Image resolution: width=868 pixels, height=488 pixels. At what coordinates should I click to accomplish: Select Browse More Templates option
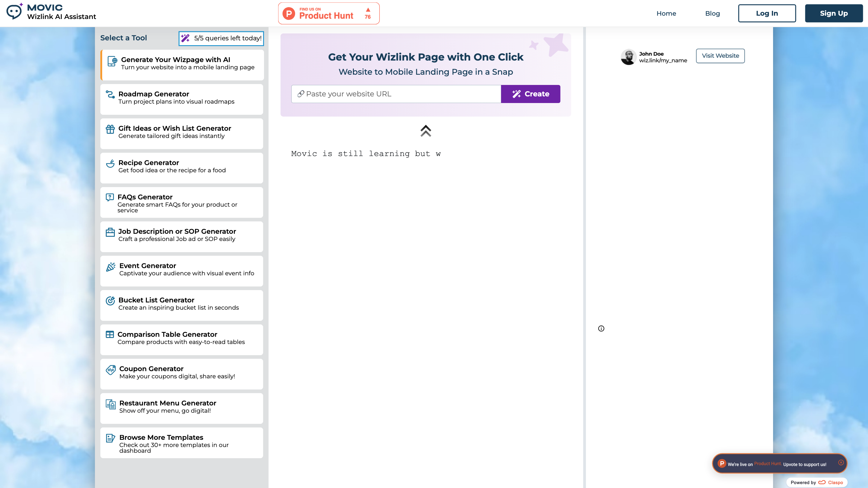181,443
